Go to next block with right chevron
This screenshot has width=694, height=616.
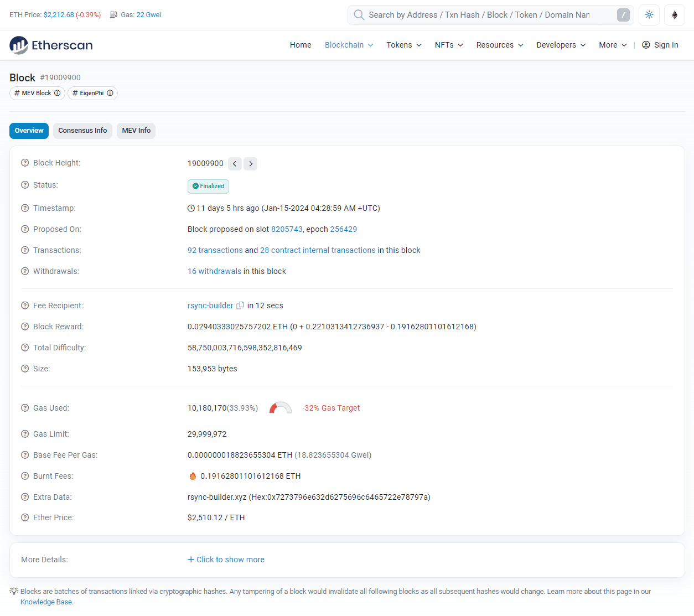[251, 164]
